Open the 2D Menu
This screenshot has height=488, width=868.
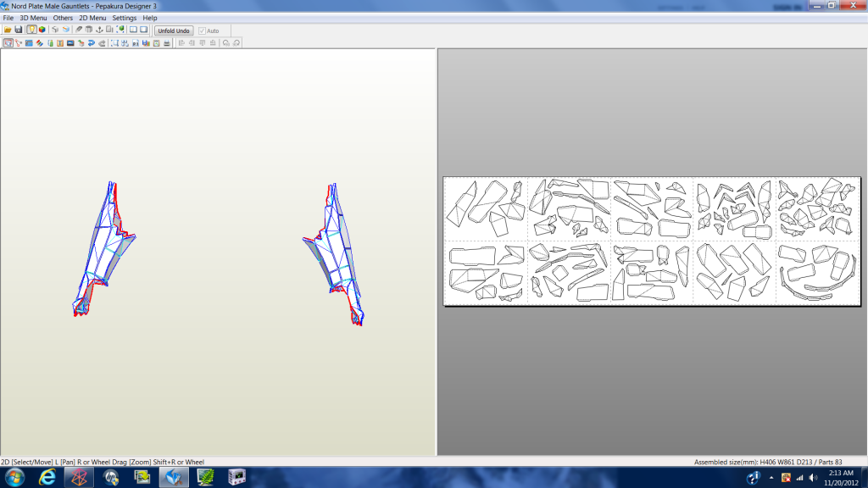click(x=92, y=18)
